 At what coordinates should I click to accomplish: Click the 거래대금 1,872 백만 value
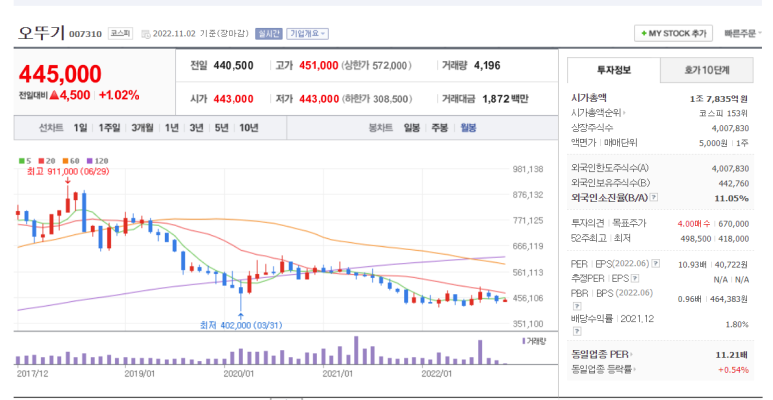(505, 99)
